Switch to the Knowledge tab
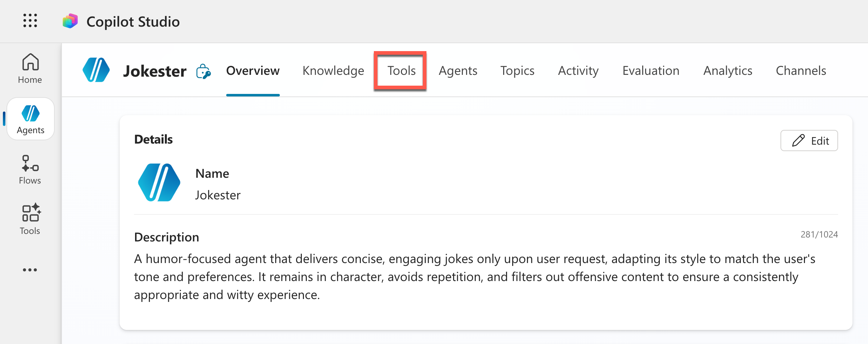 pos(333,71)
